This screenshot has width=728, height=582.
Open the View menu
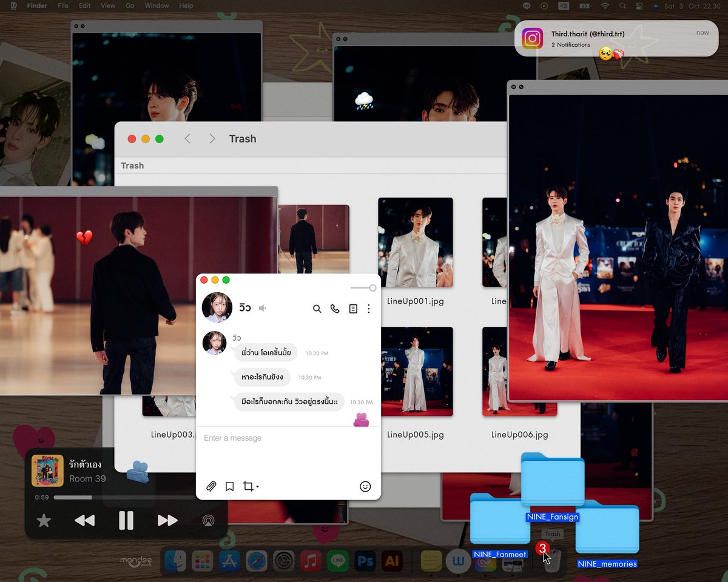pyautogui.click(x=108, y=5)
